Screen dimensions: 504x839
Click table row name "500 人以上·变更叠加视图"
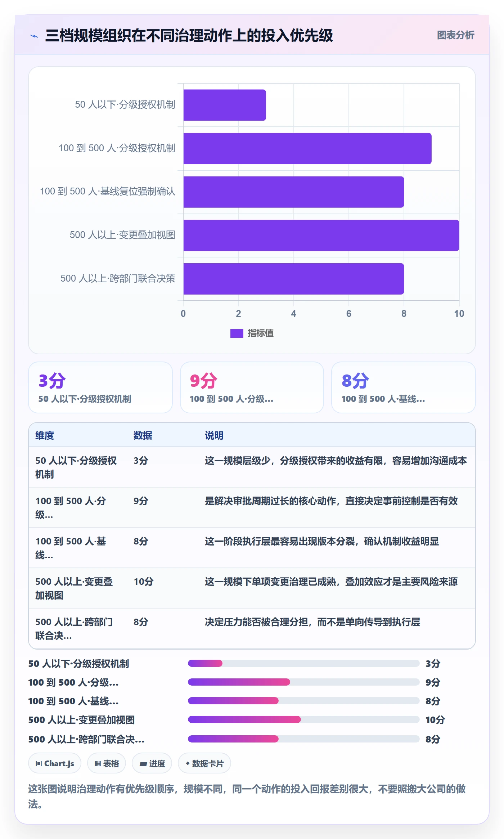[74, 588]
